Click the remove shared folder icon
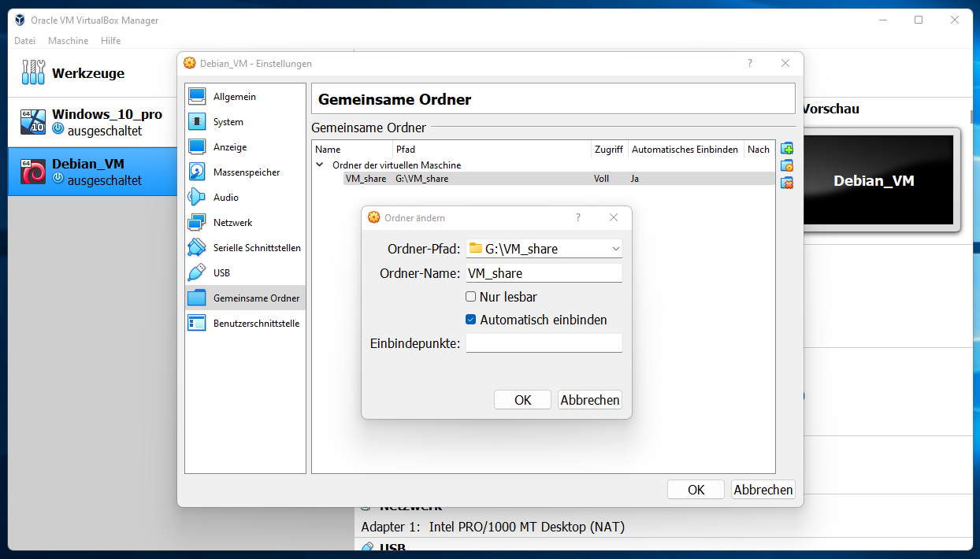This screenshot has width=980, height=559. point(786,183)
